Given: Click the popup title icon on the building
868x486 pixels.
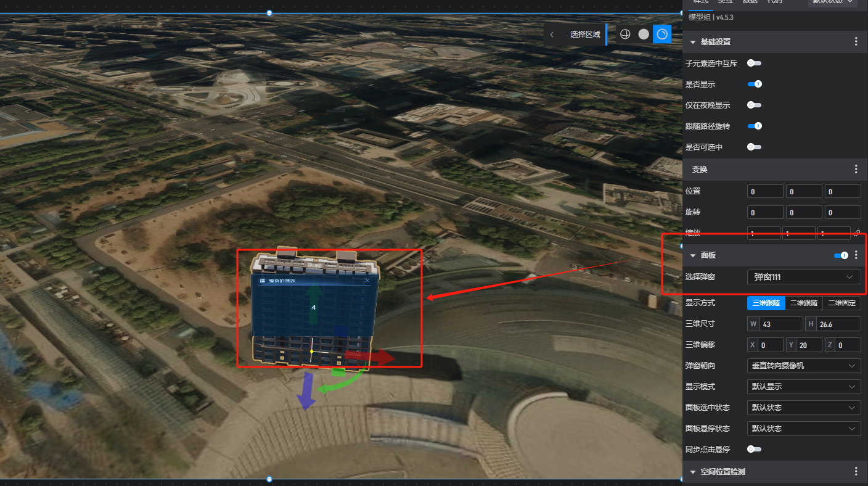Looking at the screenshot, I should click(263, 281).
